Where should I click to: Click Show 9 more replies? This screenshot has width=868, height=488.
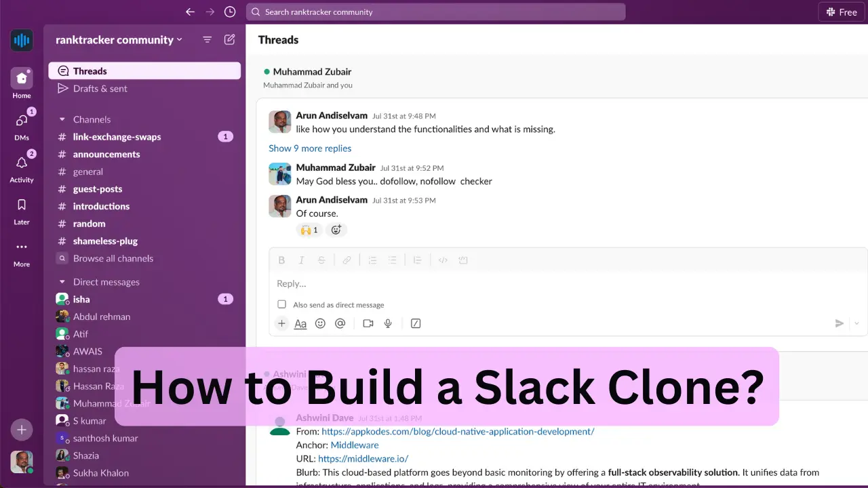[310, 148]
